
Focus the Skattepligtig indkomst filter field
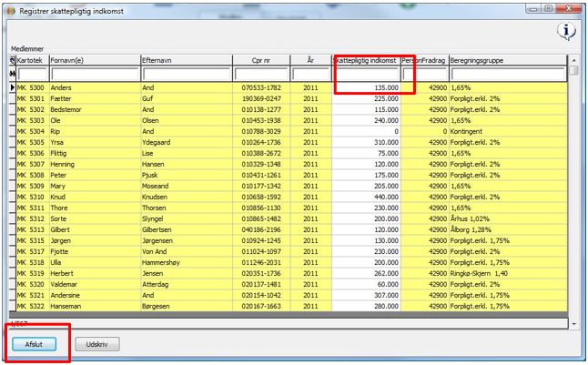366,75
